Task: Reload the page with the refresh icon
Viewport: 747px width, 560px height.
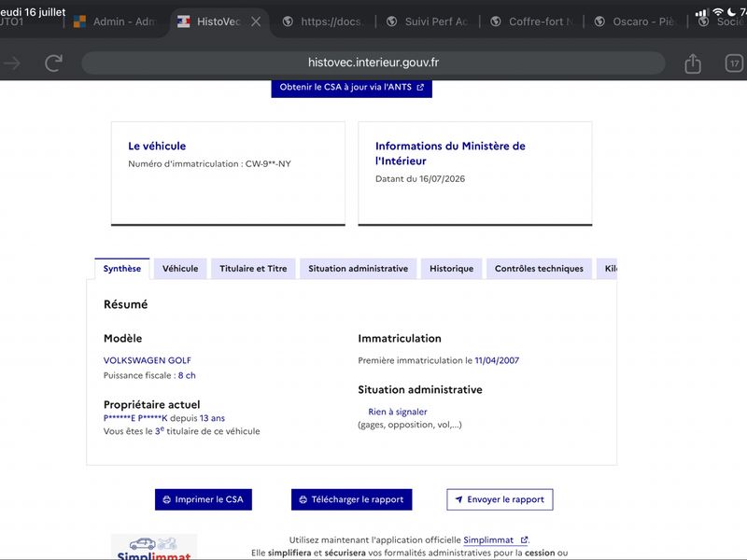Action: point(54,63)
